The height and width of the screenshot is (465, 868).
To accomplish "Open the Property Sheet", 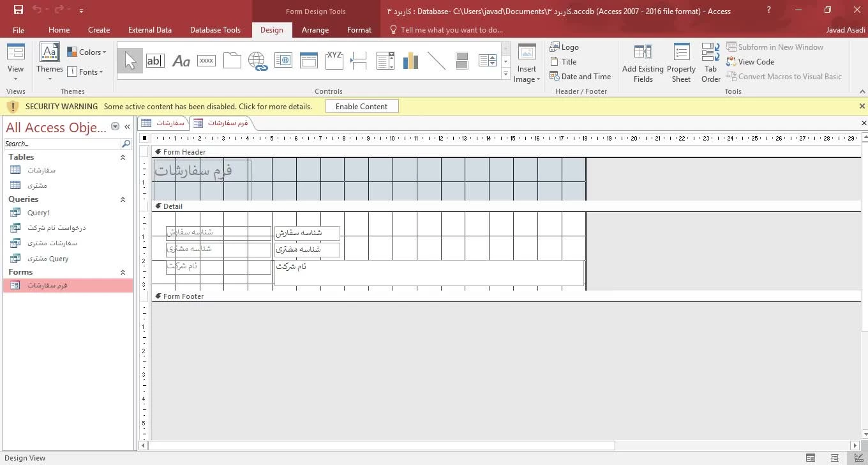I will pos(681,63).
